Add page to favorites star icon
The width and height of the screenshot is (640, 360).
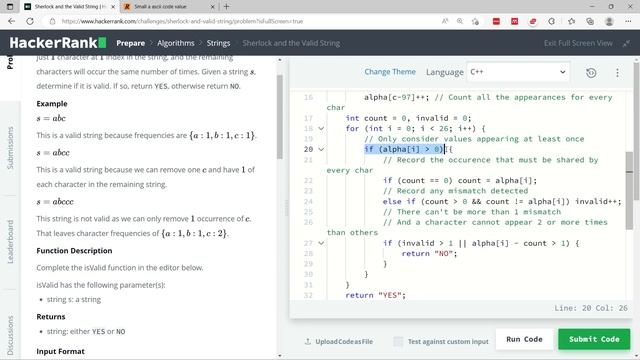pos(475,21)
